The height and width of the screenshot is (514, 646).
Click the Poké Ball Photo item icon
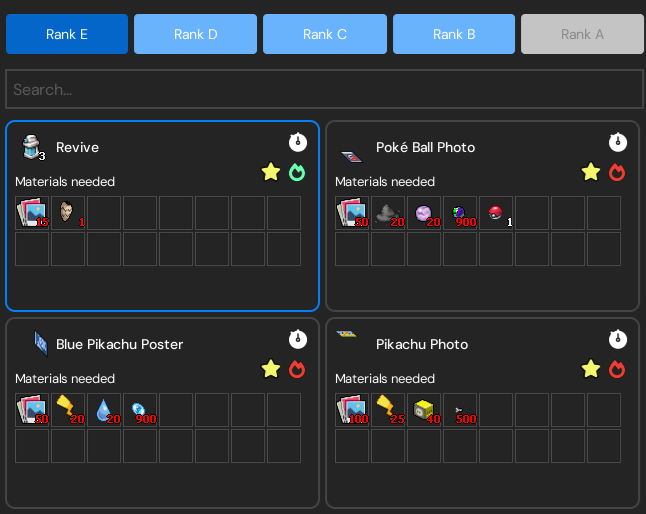(x=351, y=155)
